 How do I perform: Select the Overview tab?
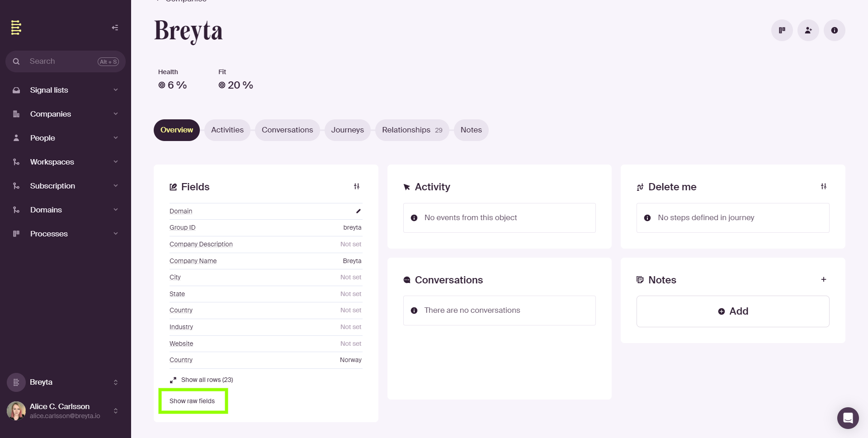click(x=177, y=130)
